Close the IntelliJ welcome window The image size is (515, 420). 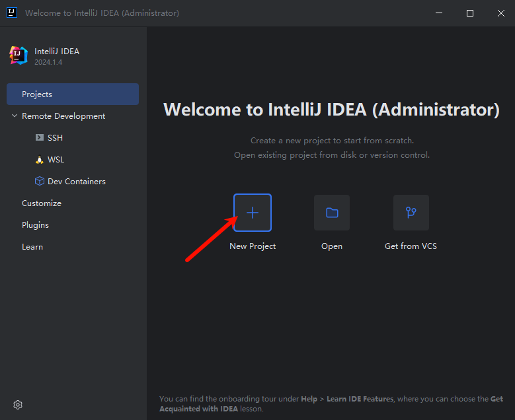(x=500, y=13)
